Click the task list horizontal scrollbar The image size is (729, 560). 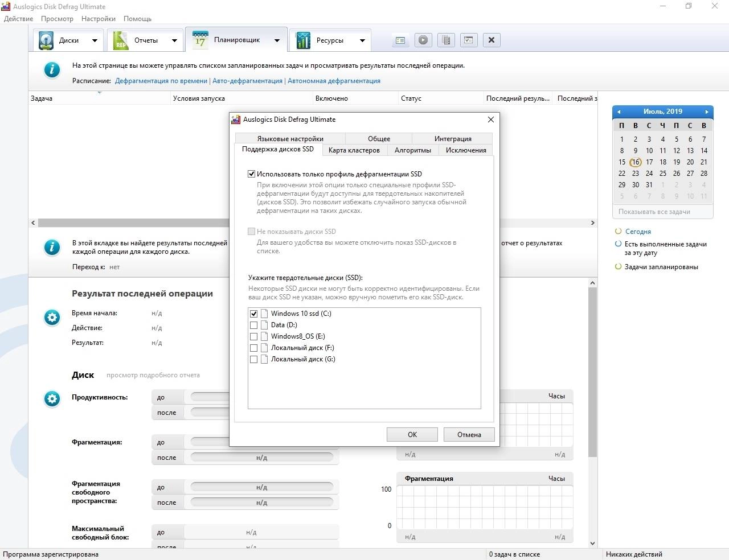tap(313, 223)
